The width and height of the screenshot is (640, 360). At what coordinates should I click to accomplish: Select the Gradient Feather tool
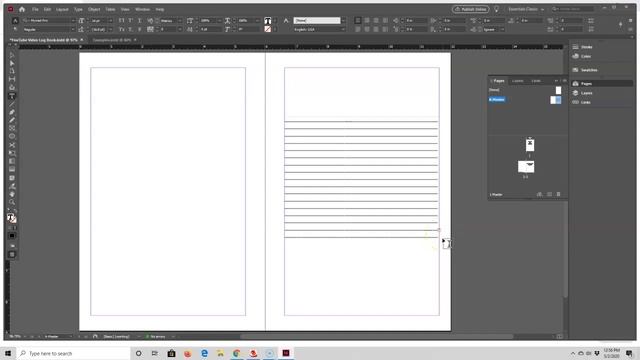(x=12, y=169)
